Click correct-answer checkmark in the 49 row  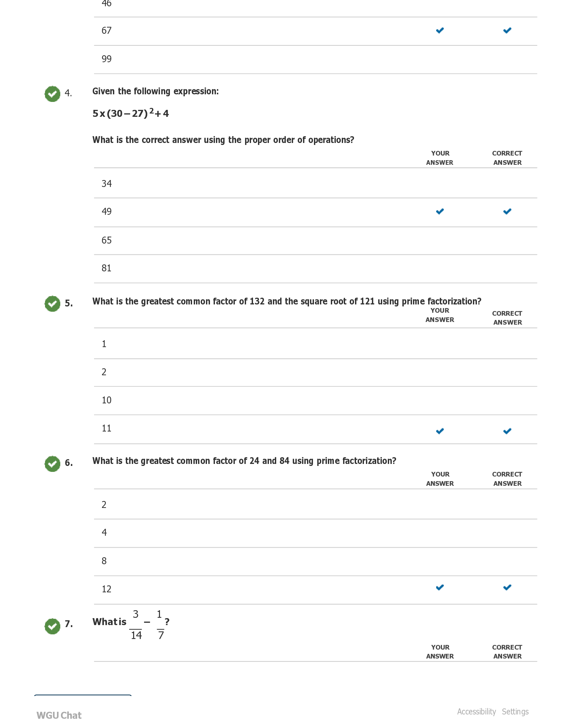coord(507,211)
